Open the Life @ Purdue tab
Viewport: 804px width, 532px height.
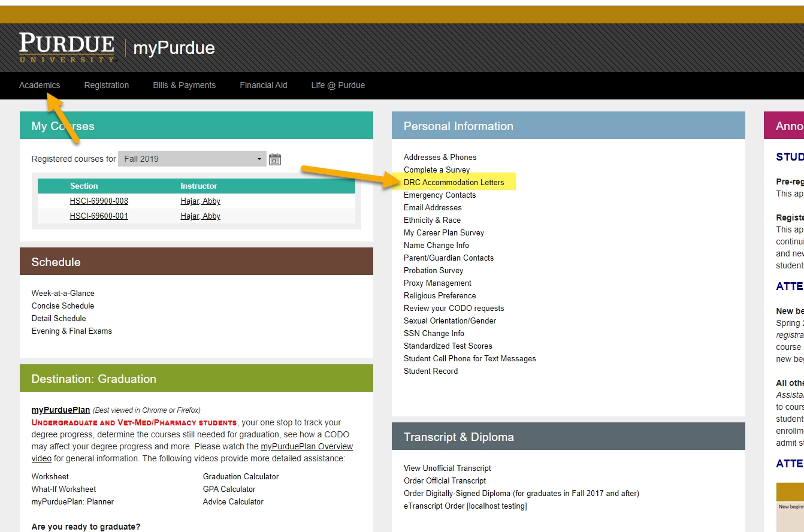tap(338, 85)
